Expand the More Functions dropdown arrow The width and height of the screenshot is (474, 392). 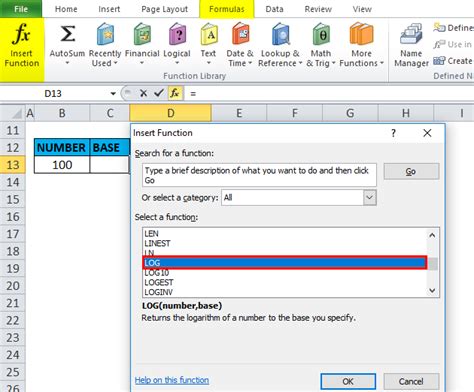pos(382,63)
